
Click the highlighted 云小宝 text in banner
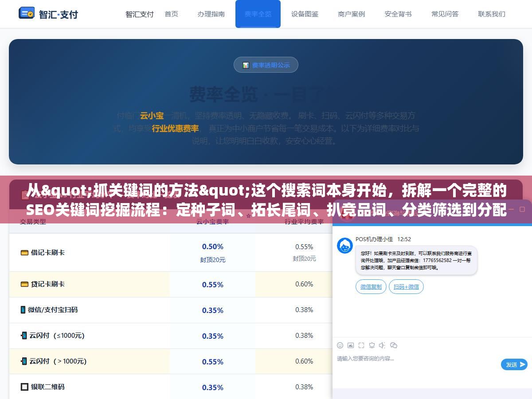152,116
